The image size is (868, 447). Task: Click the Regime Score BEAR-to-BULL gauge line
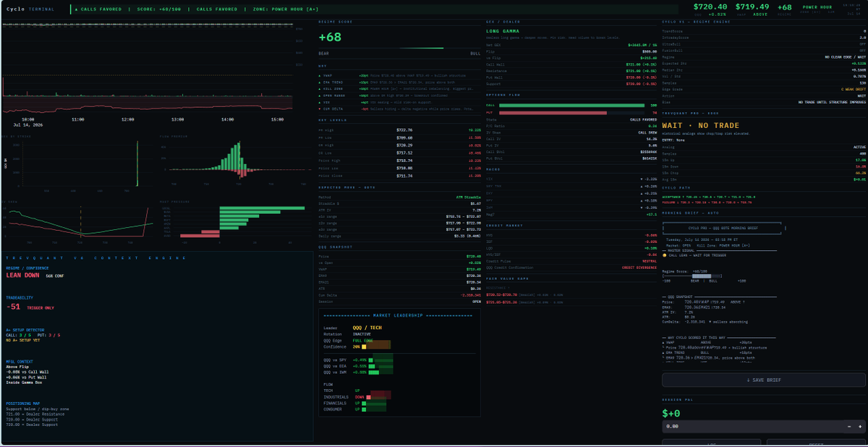399,48
